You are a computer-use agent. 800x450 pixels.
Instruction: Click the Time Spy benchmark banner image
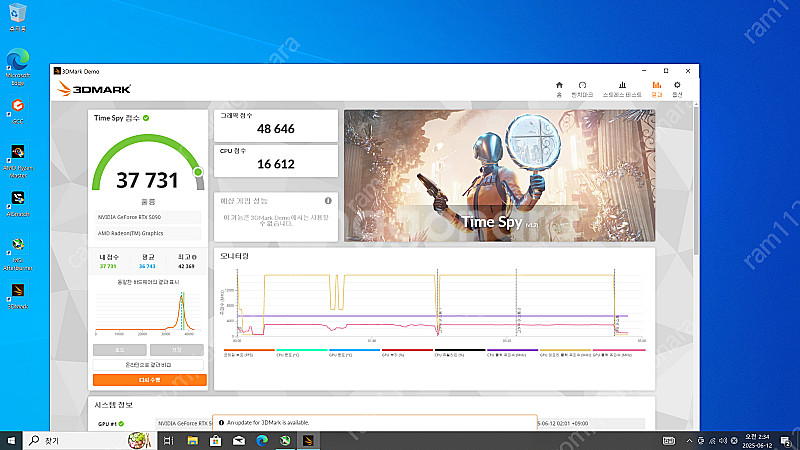pyautogui.click(x=499, y=176)
